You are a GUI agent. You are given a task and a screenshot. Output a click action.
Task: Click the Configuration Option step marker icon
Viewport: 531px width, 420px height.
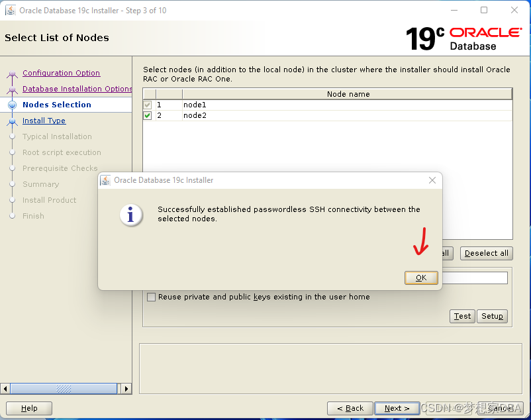(x=12, y=74)
